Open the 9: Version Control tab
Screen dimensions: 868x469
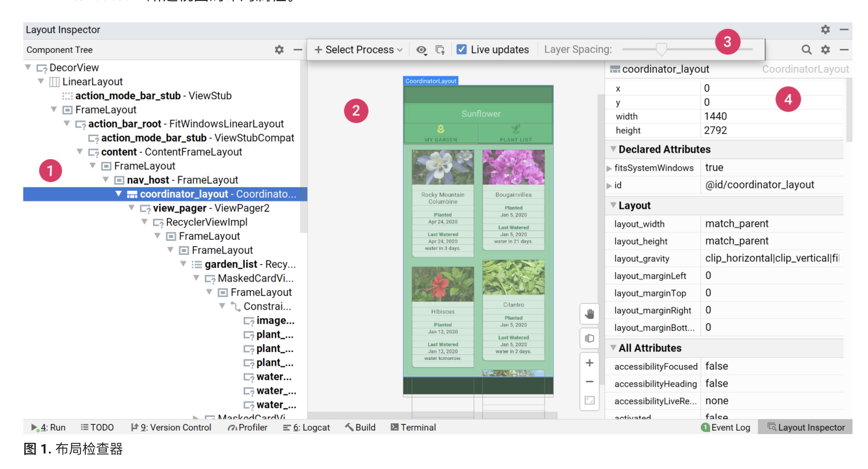[x=171, y=427]
